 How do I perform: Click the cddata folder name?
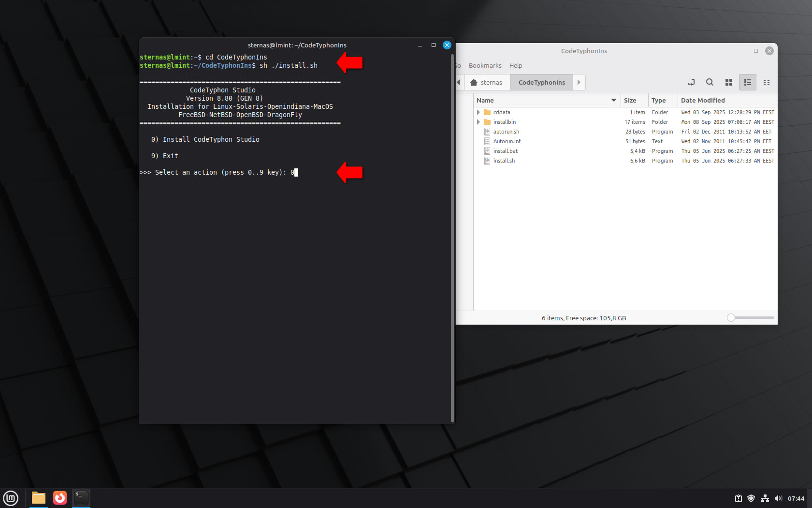click(x=502, y=112)
